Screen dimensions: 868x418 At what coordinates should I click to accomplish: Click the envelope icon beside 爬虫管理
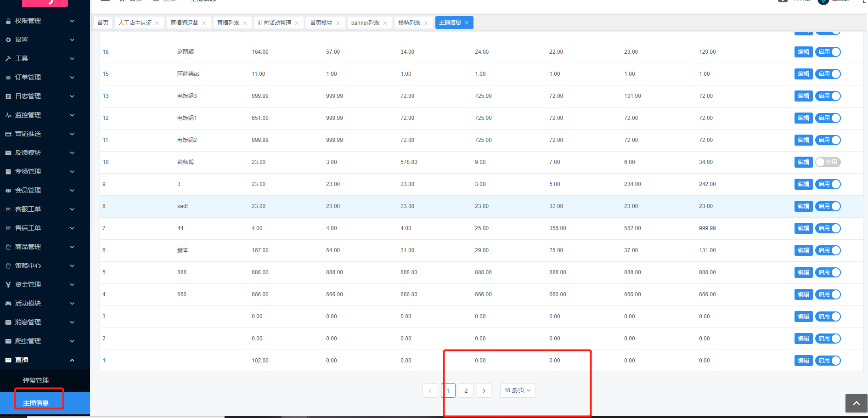(8, 341)
